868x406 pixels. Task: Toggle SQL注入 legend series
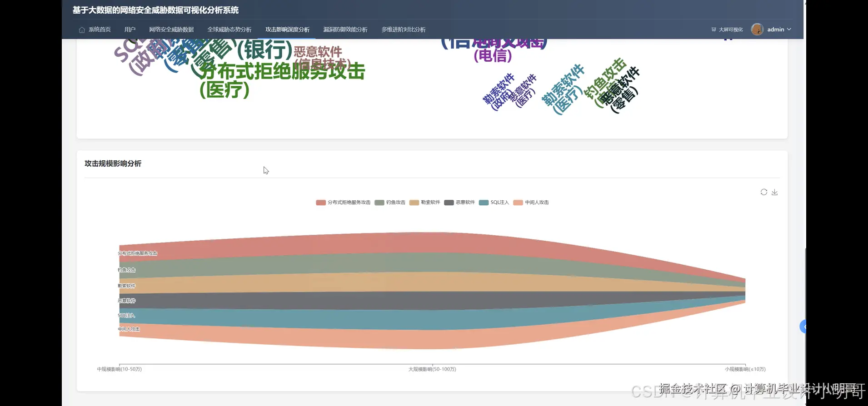coord(494,203)
